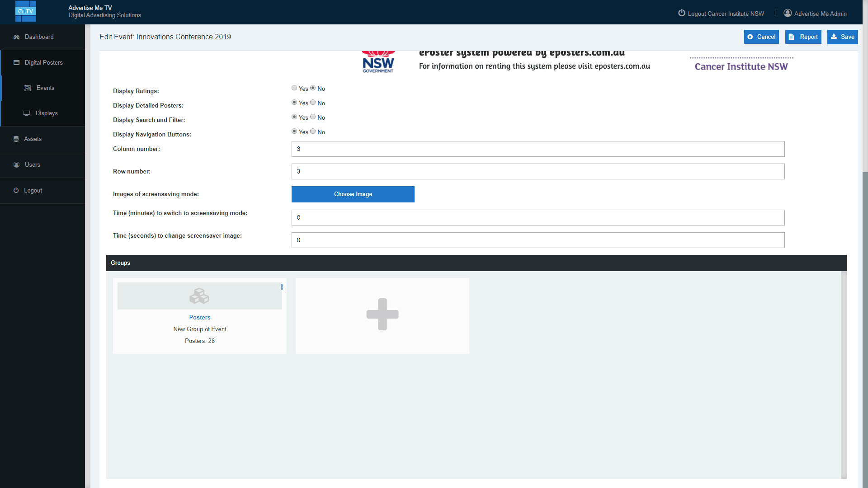Click the Groups panel vertical scrollbar
This screenshot has width=868, height=488.
point(844,374)
